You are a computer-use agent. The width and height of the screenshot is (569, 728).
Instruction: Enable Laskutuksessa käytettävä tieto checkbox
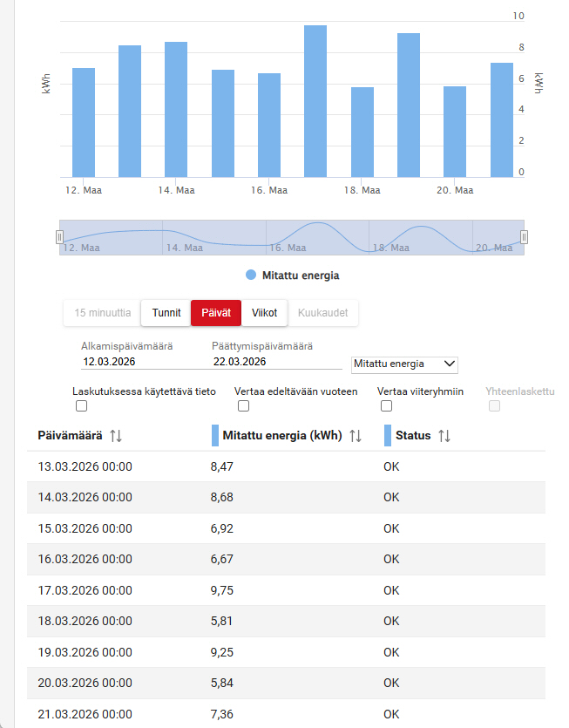coord(82,406)
